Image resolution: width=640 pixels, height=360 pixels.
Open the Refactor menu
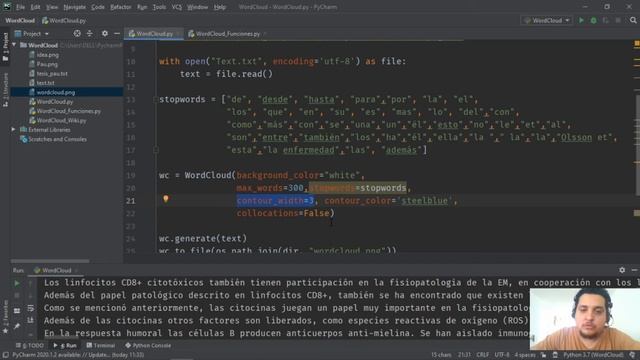coord(121,7)
